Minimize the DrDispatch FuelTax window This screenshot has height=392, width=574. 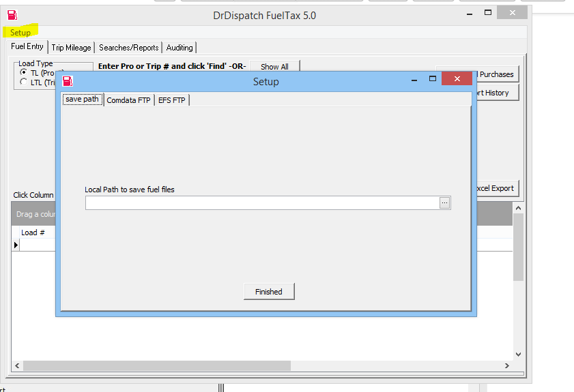point(470,14)
